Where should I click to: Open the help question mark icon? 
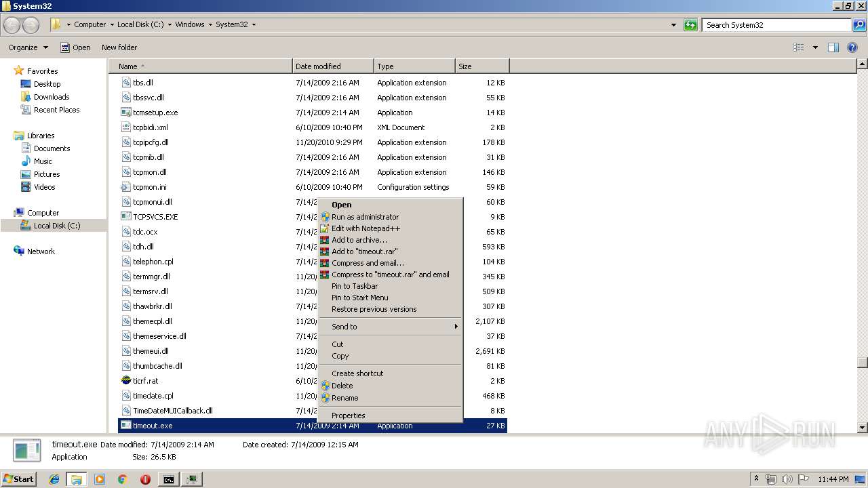tap(852, 47)
